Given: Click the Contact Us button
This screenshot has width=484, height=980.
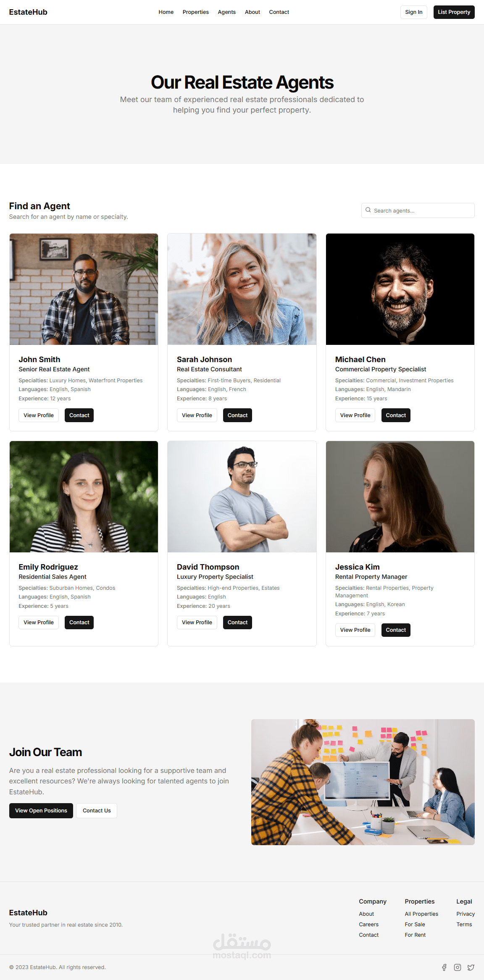Looking at the screenshot, I should pyautogui.click(x=97, y=811).
